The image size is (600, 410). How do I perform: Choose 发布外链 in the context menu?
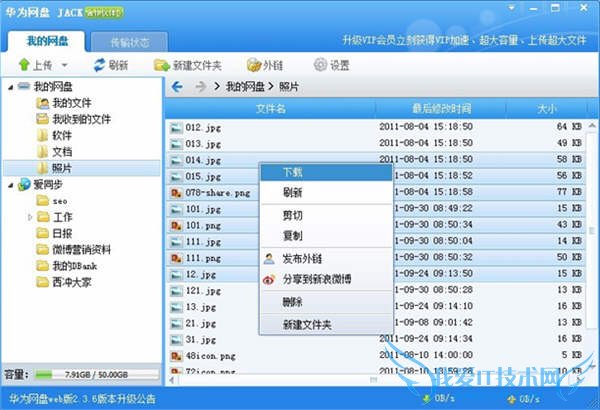tap(326, 259)
